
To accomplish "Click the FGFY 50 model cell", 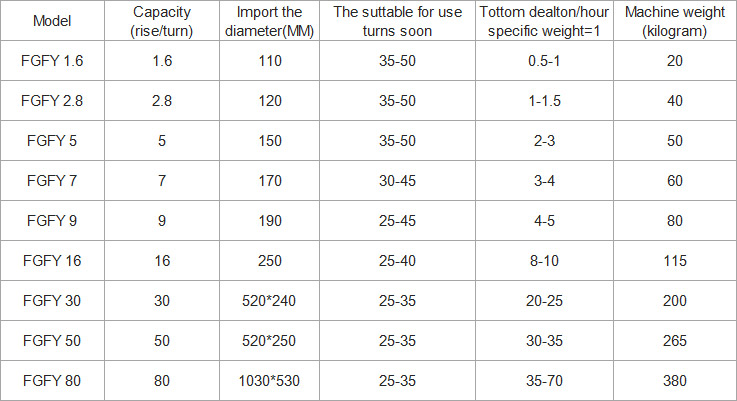I will pos(52,340).
